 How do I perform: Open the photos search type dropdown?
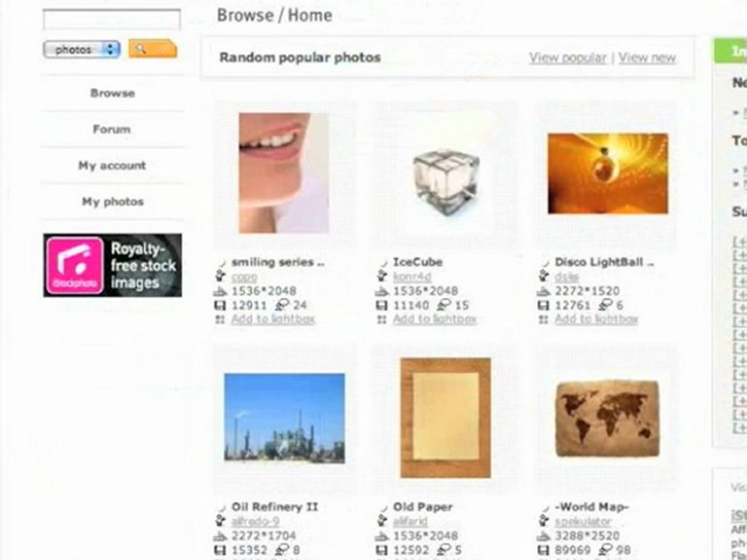click(x=82, y=50)
